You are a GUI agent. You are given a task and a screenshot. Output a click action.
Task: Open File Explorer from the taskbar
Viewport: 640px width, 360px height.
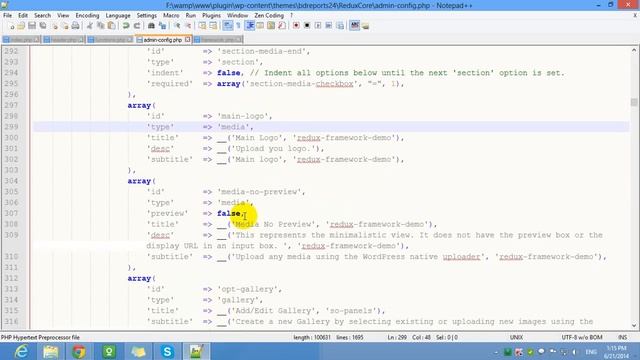pyautogui.click(x=51, y=351)
